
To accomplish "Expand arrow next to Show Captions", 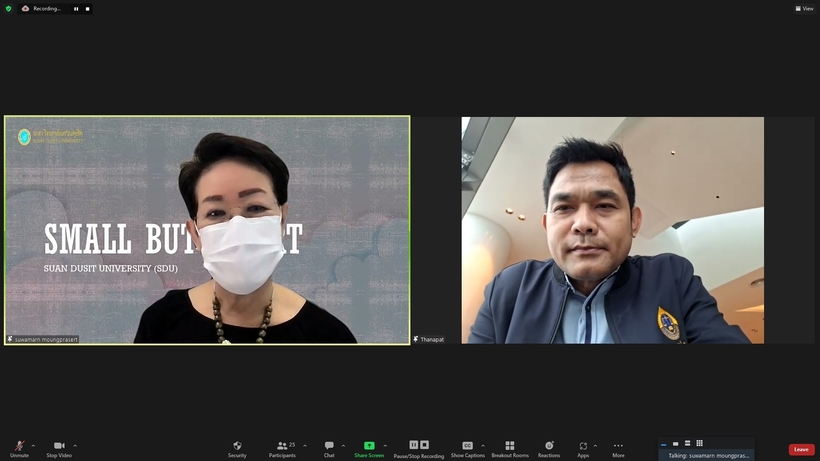I will (x=483, y=446).
